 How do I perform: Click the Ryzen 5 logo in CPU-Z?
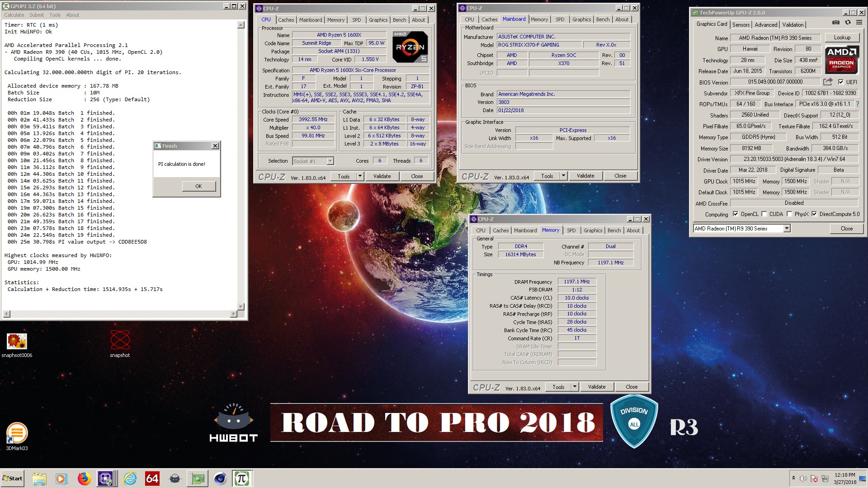tap(410, 47)
